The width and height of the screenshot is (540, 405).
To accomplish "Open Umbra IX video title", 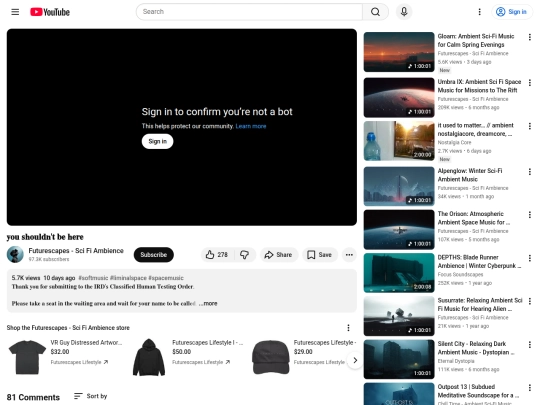I will 479,86.
